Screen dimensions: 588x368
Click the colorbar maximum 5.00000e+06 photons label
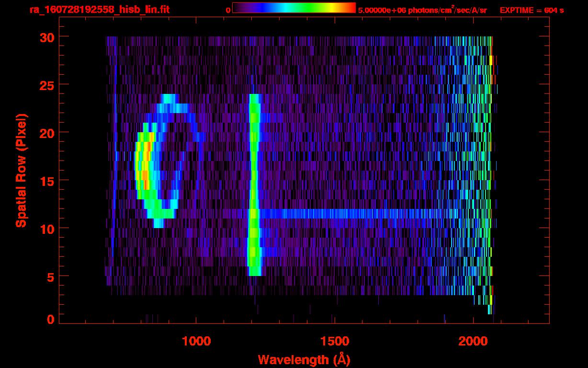[422, 10]
